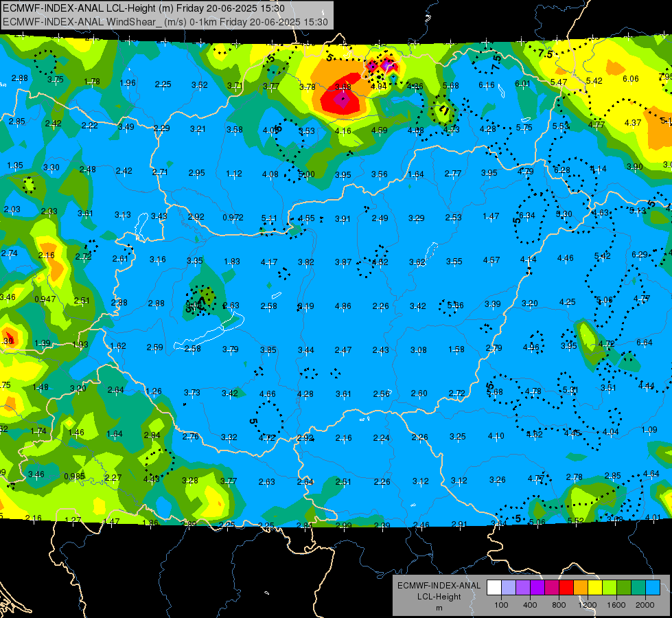Click the wind shear value 1.83
Image resolution: width=672 pixels, height=618 pixels.
(232, 262)
